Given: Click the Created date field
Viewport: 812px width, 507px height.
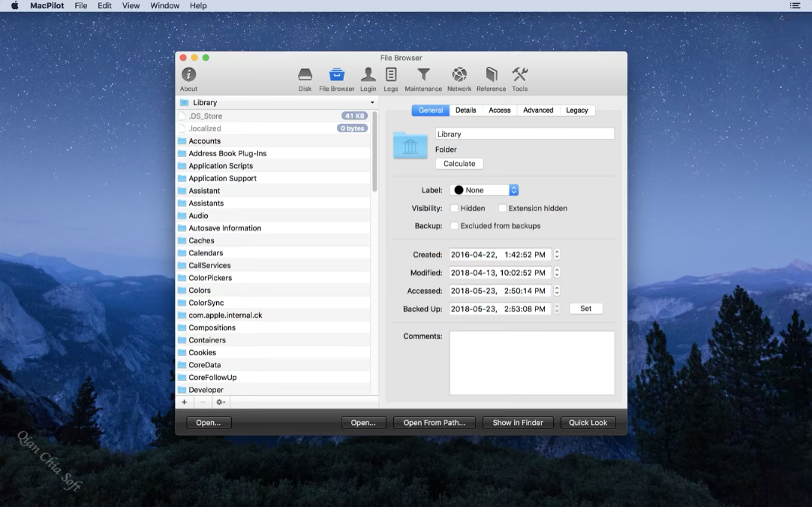Looking at the screenshot, I should tap(500, 255).
